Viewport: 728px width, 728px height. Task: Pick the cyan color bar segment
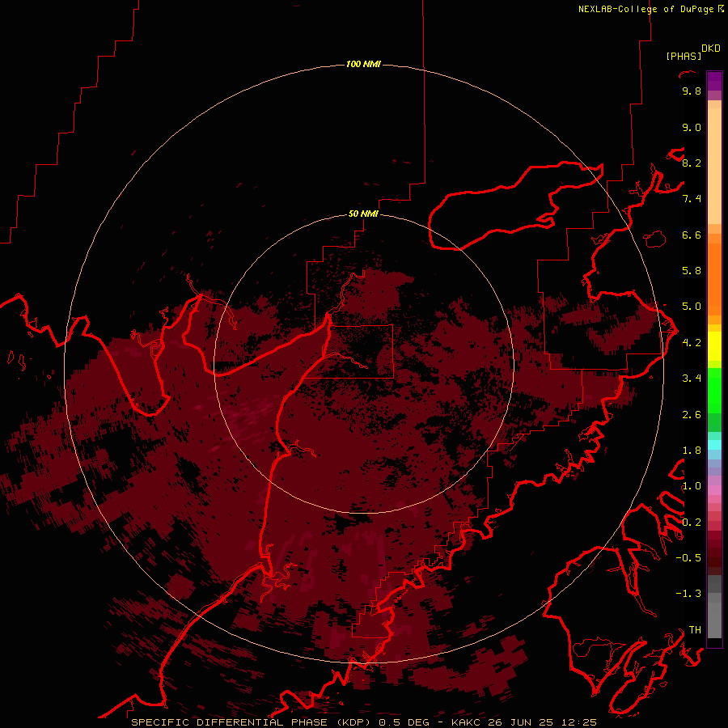(x=714, y=445)
